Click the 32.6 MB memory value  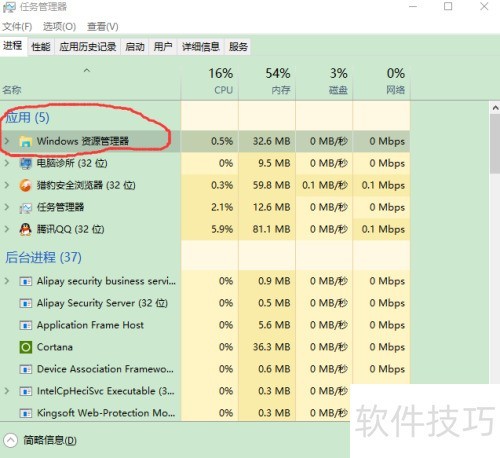click(x=271, y=141)
